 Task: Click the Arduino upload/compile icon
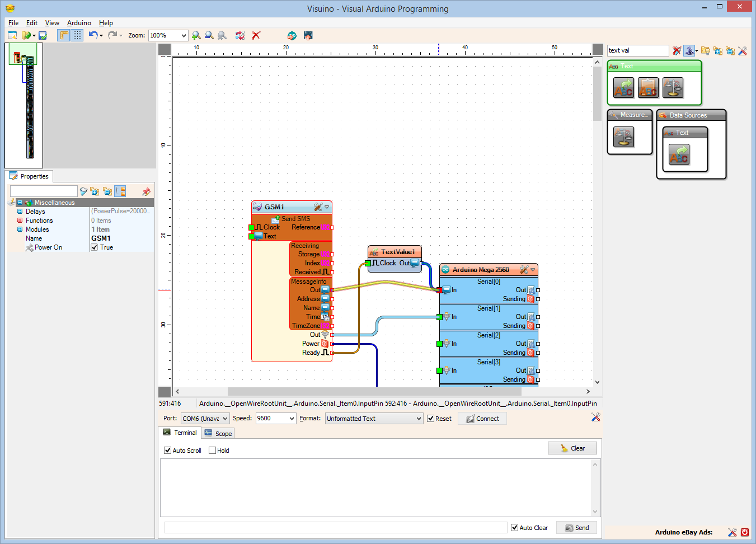coord(292,35)
